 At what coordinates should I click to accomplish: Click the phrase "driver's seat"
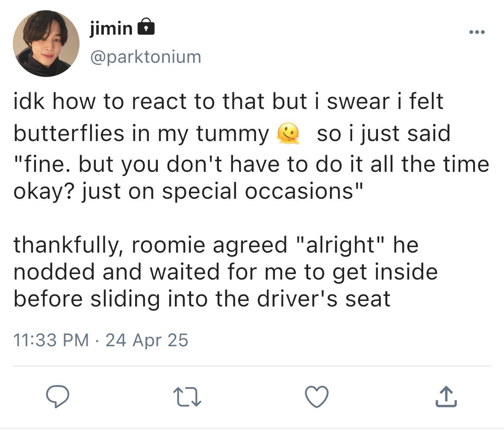click(x=324, y=298)
